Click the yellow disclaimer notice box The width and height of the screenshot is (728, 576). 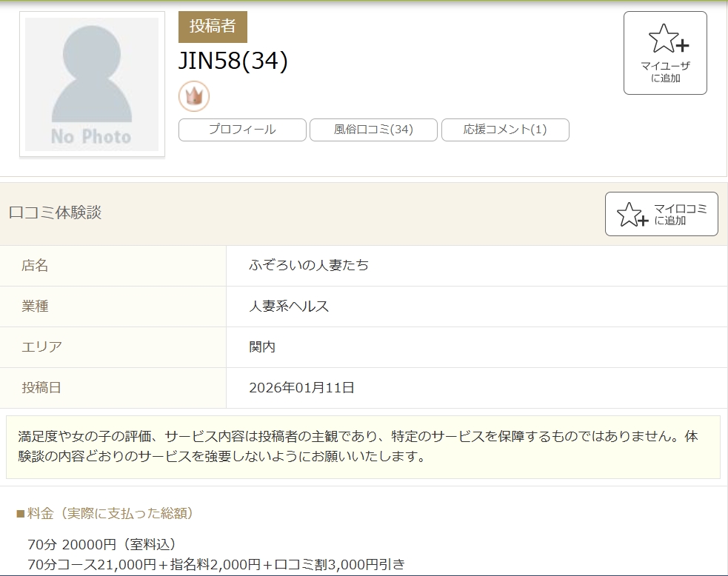[363, 446]
